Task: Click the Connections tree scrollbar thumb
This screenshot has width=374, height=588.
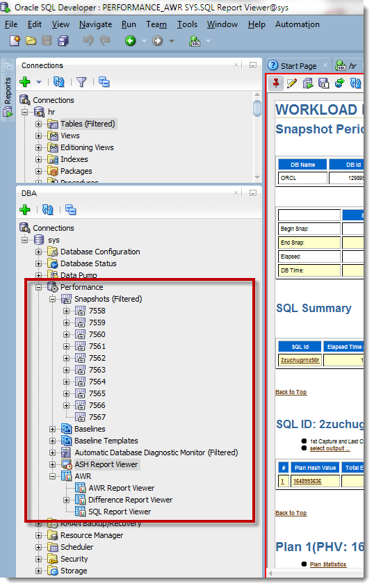Action: 257,108
